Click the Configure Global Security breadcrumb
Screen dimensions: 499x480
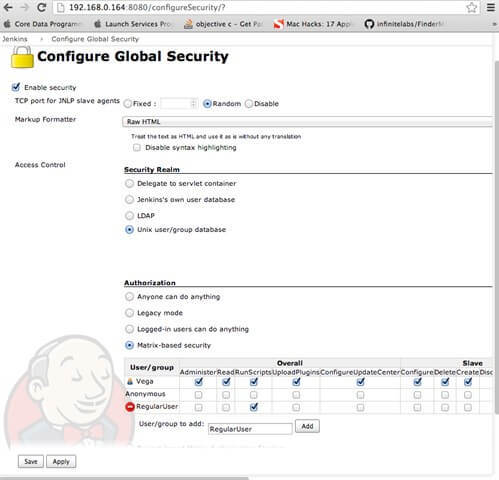[95, 39]
